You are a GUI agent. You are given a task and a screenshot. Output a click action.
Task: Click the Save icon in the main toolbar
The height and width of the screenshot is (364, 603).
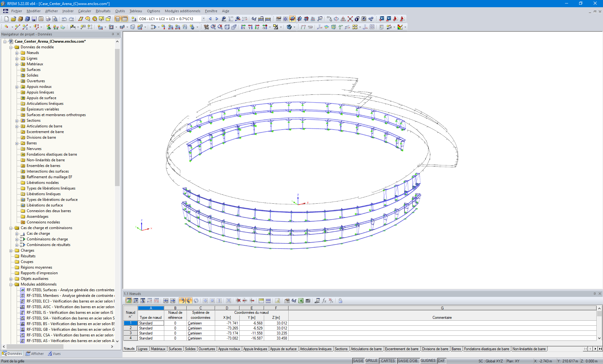coord(34,19)
